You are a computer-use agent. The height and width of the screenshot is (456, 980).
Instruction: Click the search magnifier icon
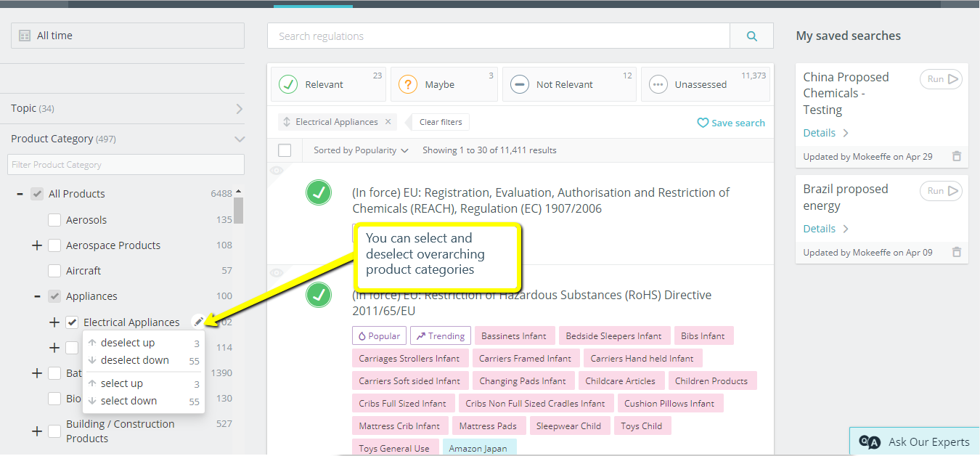coord(751,36)
